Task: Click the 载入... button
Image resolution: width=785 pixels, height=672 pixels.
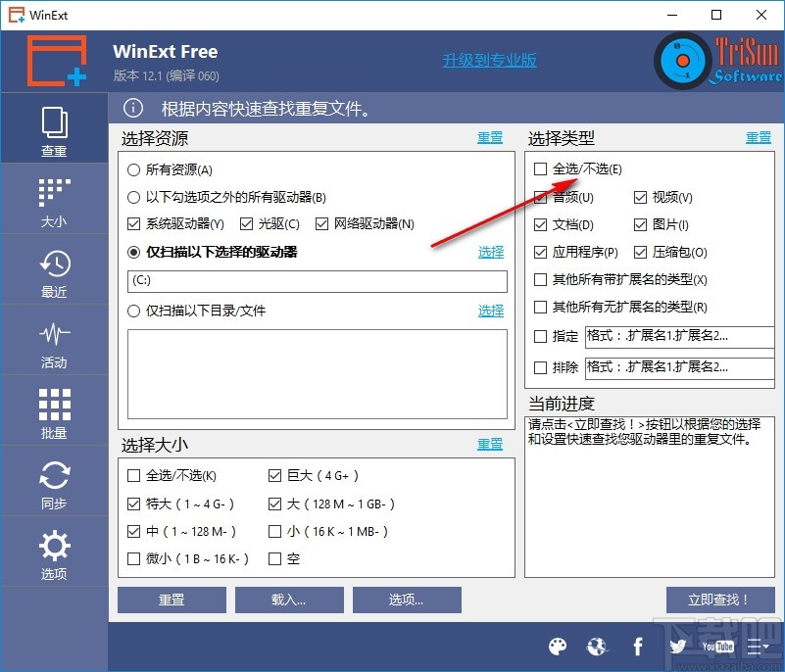Action: tap(289, 600)
